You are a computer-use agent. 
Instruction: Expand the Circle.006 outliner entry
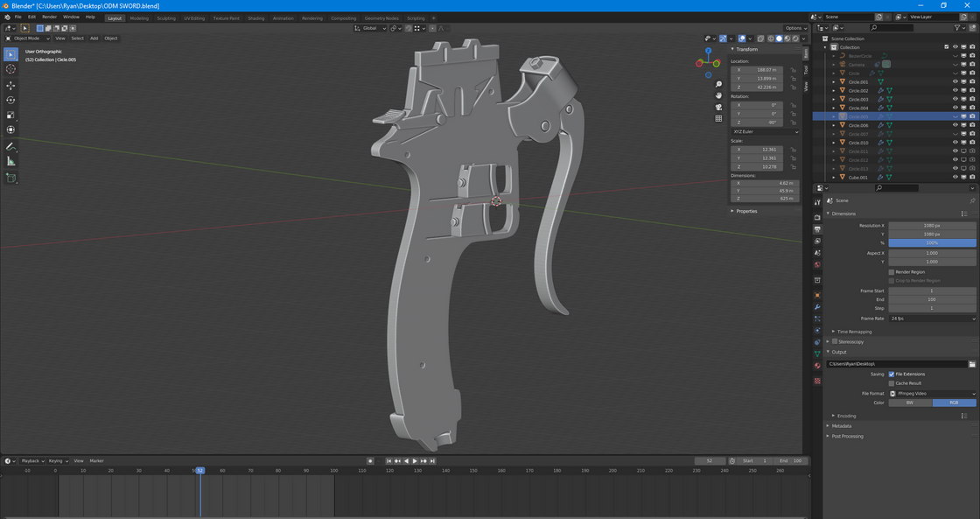click(x=834, y=124)
